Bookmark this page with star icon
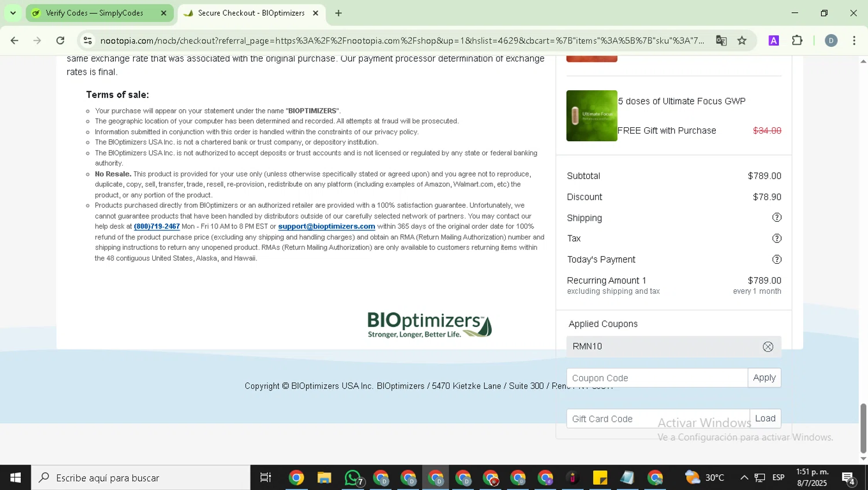868x490 pixels. (742, 40)
